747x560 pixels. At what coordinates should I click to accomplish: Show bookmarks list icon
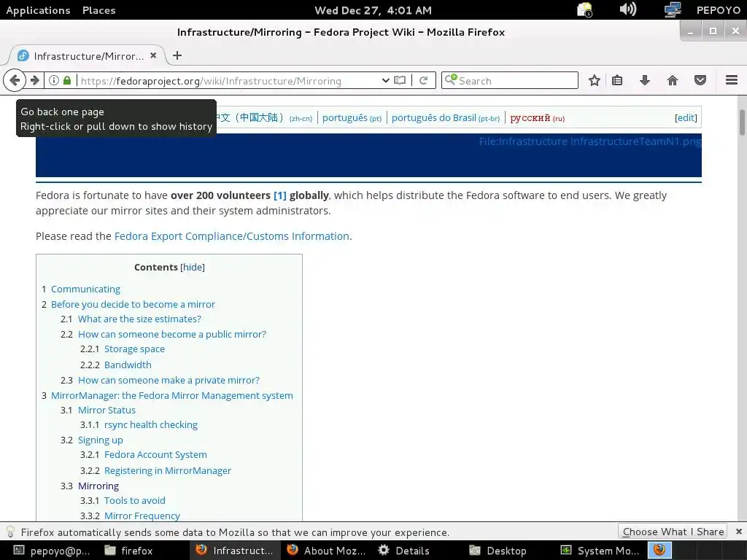click(617, 80)
